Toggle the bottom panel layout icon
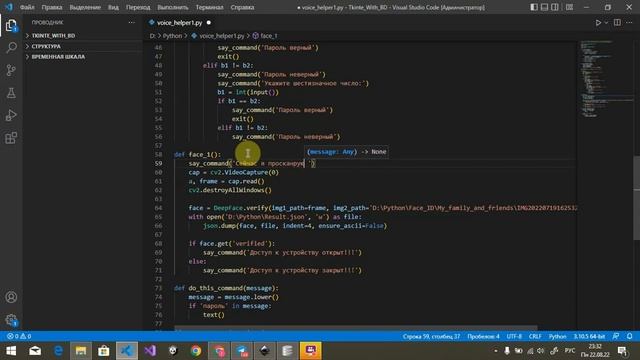 (544, 7)
